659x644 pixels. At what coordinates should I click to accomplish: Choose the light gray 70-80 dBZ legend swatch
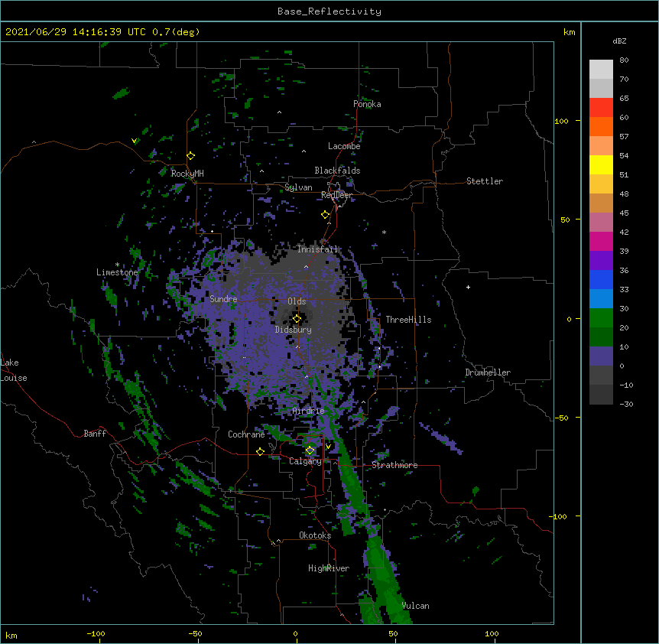click(x=601, y=70)
